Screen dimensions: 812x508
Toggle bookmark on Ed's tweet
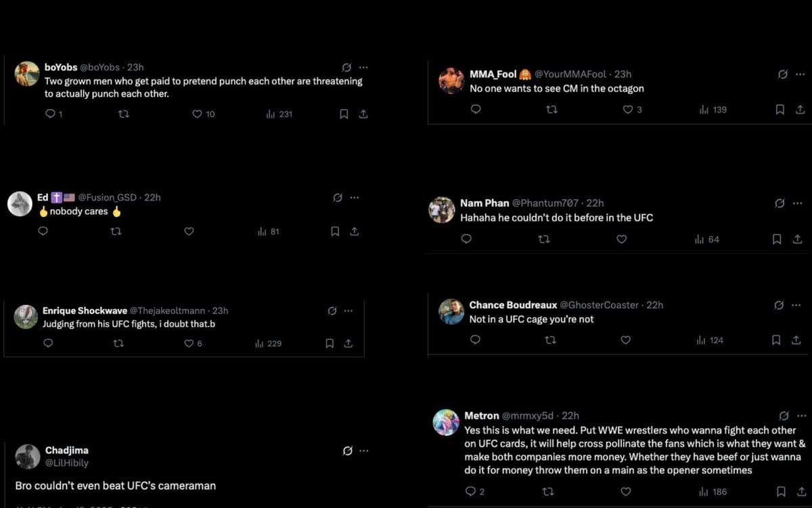tap(335, 232)
